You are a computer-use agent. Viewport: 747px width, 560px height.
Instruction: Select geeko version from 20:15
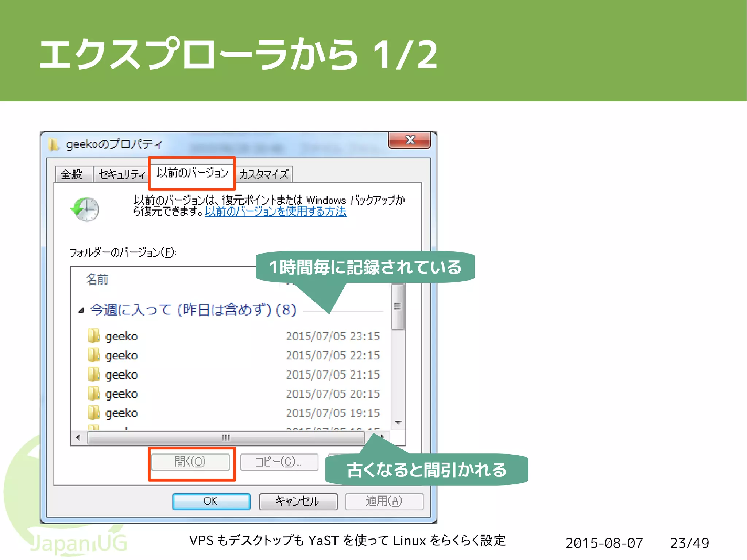point(233,394)
